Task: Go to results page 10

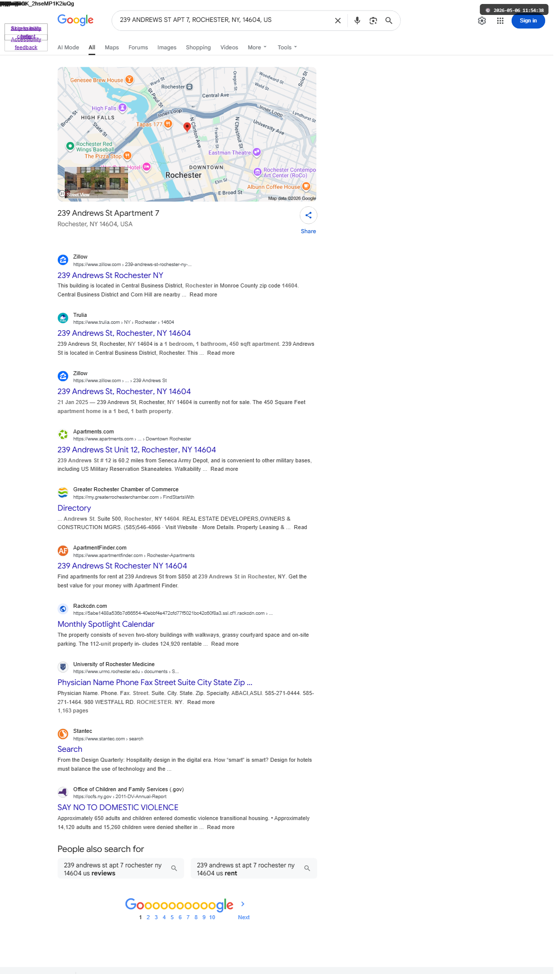Action: (x=212, y=917)
